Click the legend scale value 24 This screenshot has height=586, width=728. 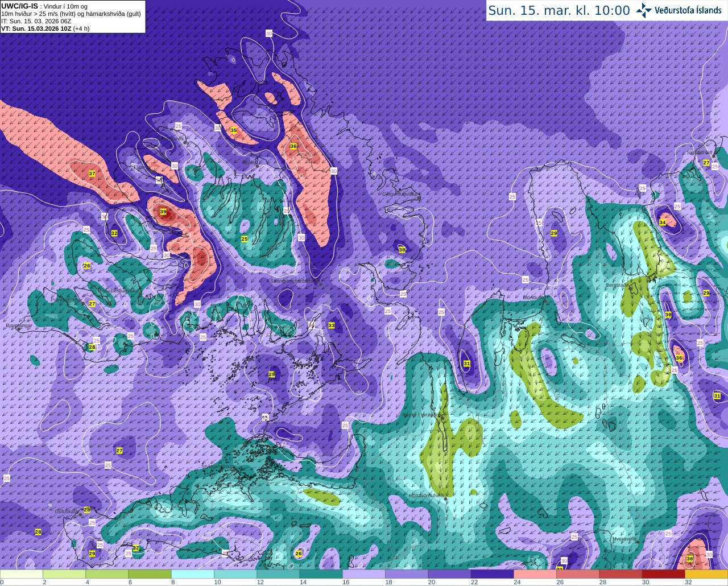coord(516,582)
